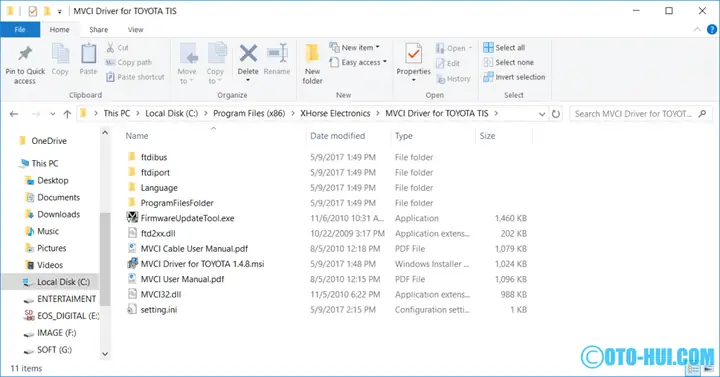The width and height of the screenshot is (720, 377).
Task: Switch to the View tab
Action: (x=135, y=29)
